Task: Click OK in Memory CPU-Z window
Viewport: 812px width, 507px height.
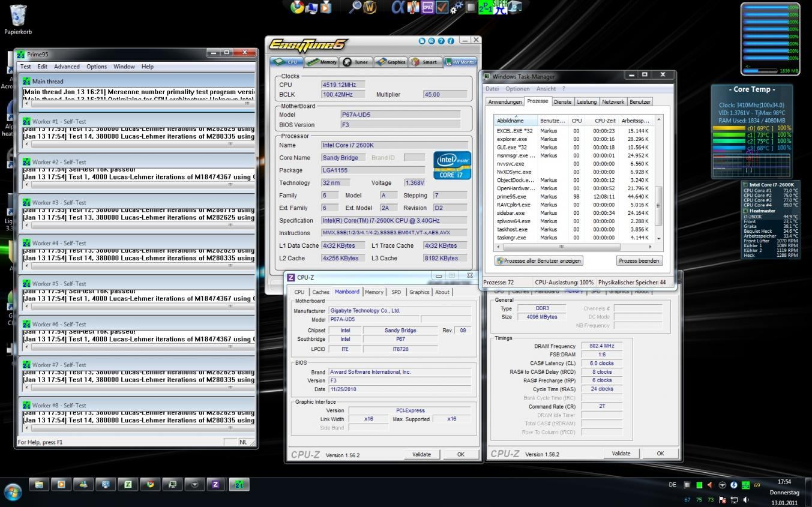Action: coord(660,454)
